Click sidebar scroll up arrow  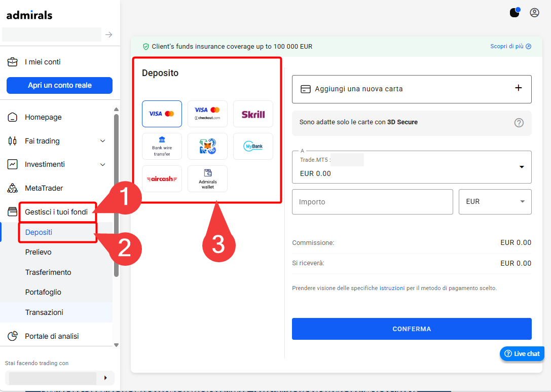click(x=116, y=110)
